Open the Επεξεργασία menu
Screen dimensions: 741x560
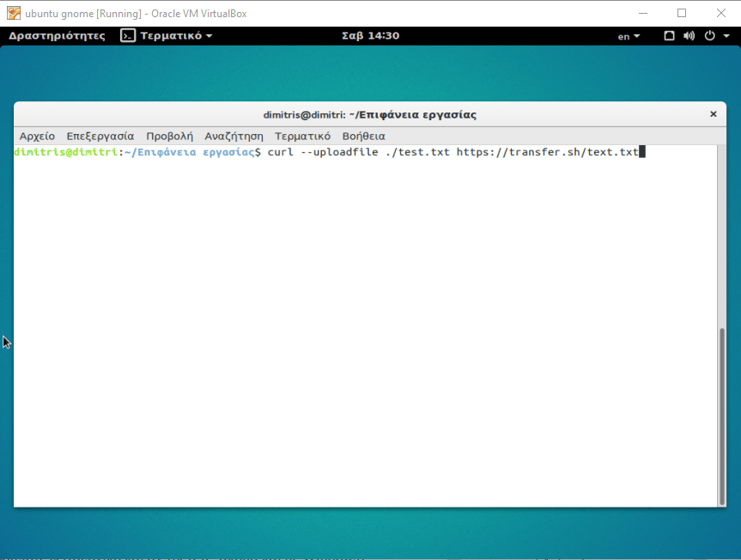coord(100,136)
